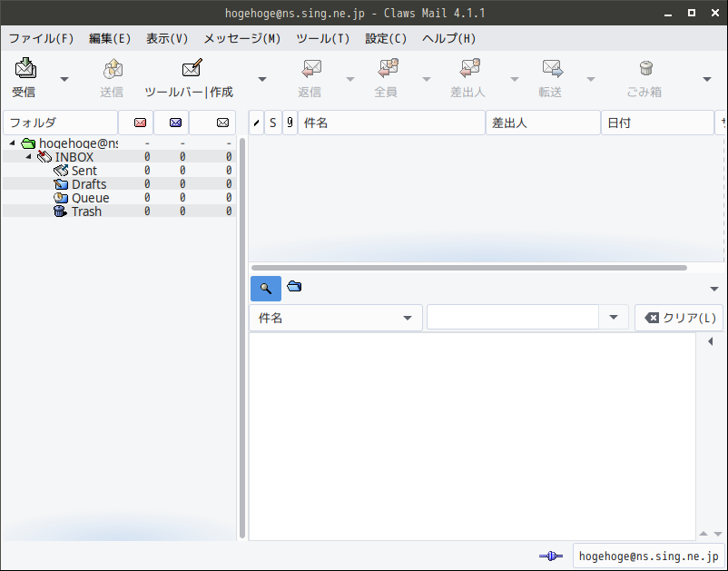Image resolution: width=728 pixels, height=571 pixels.
Task: Open the search history dropdown arrow
Action: 614,318
